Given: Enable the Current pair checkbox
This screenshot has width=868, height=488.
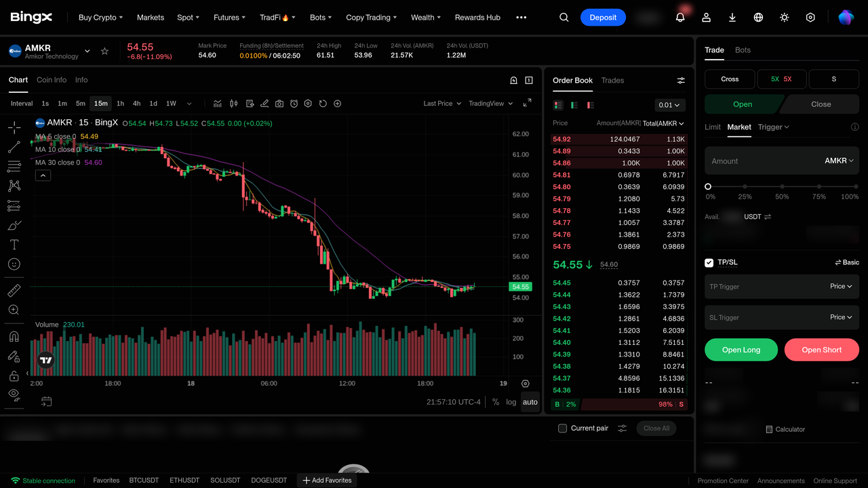Looking at the screenshot, I should 562,428.
